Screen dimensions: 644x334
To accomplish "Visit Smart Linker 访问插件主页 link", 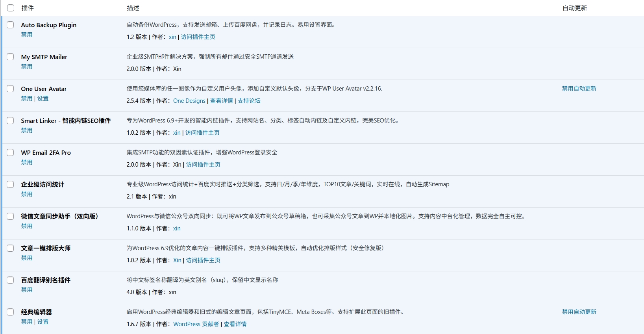I will tap(202, 133).
